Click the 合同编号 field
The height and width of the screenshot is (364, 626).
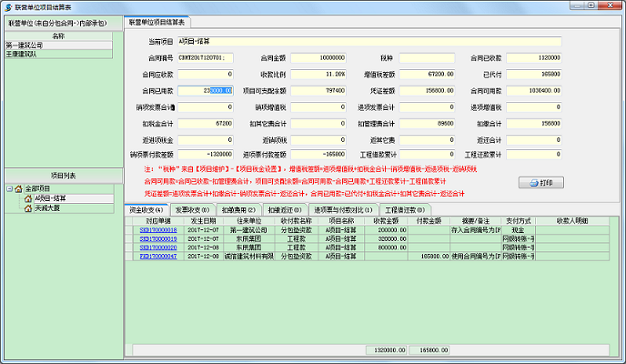point(207,57)
